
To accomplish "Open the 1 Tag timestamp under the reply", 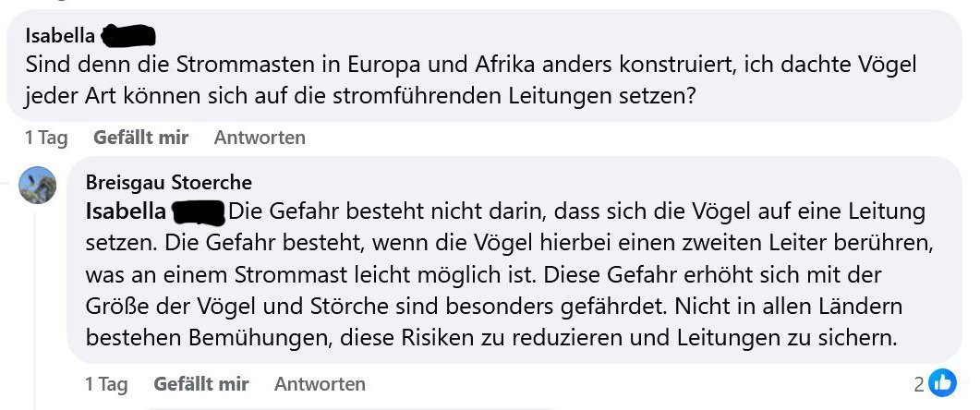I will tap(106, 383).
